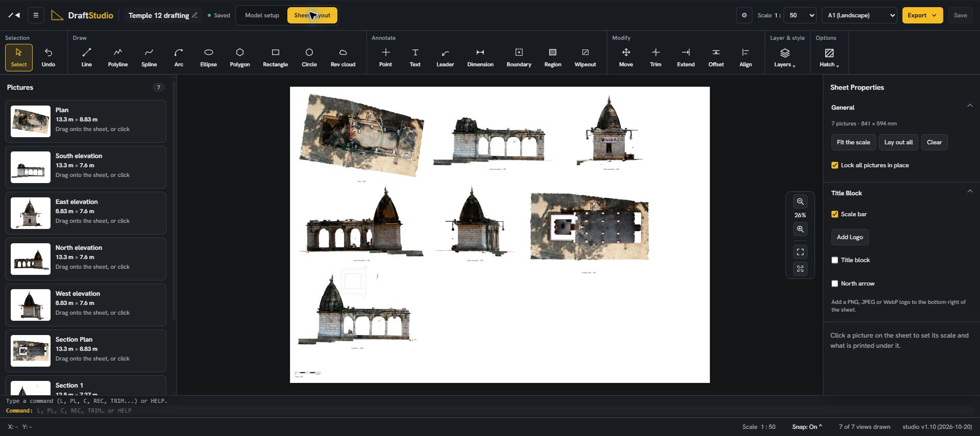Open the Export dropdown menu
This screenshot has height=436, width=980.
922,15
